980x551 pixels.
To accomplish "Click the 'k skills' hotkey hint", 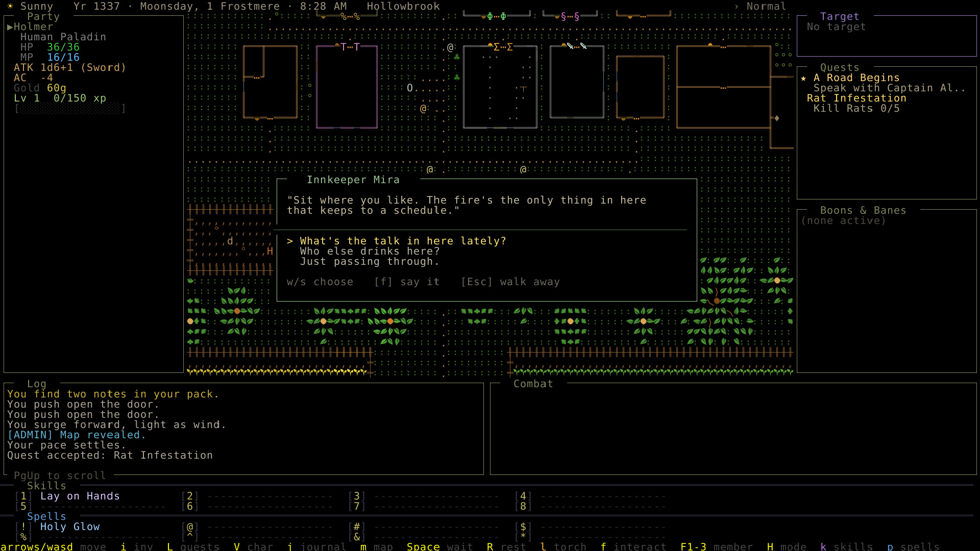I will click(846, 546).
